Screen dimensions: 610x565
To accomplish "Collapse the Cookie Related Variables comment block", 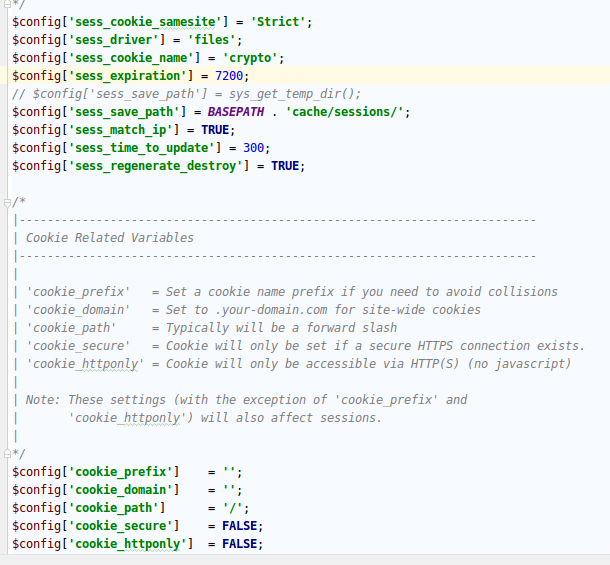I will [7, 203].
